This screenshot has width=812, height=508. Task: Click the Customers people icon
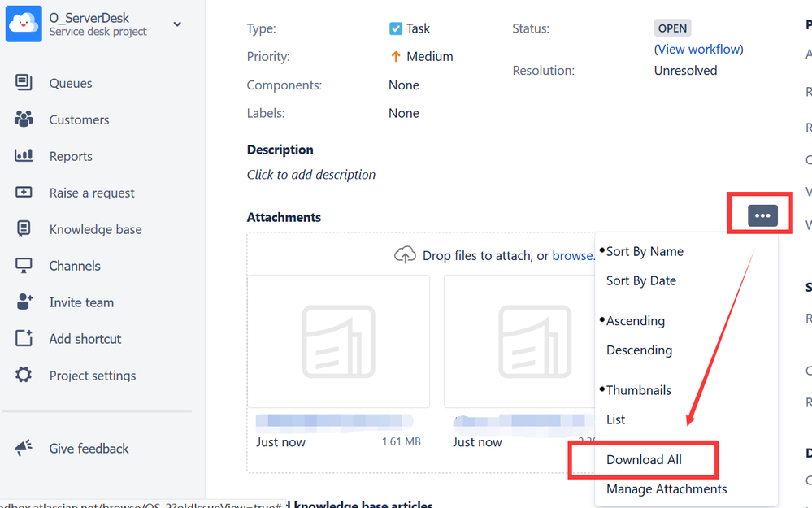click(x=24, y=119)
